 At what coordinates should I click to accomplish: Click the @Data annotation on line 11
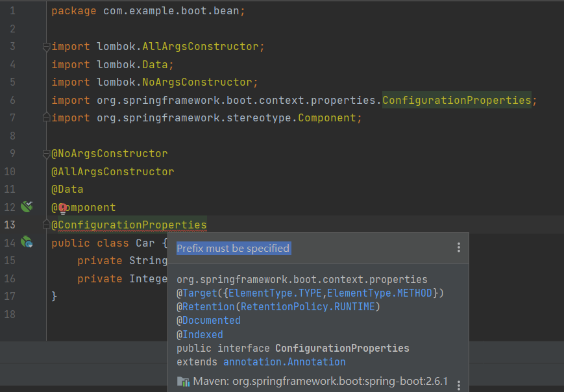pos(67,189)
